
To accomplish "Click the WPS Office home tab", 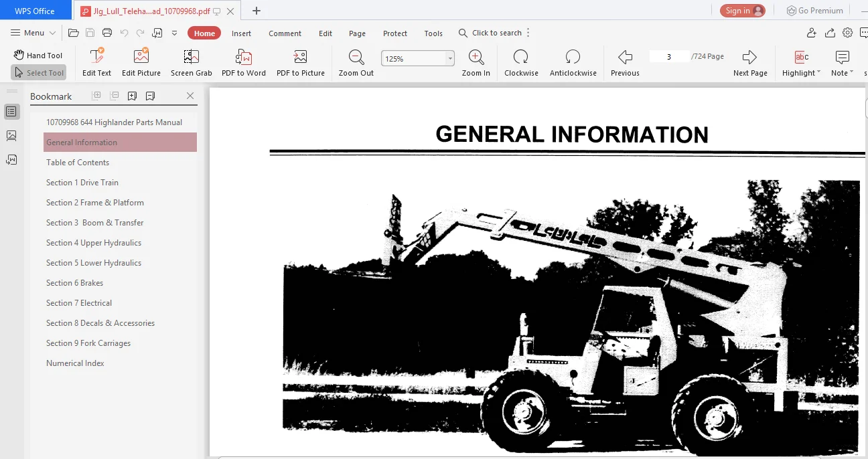I will (x=35, y=11).
